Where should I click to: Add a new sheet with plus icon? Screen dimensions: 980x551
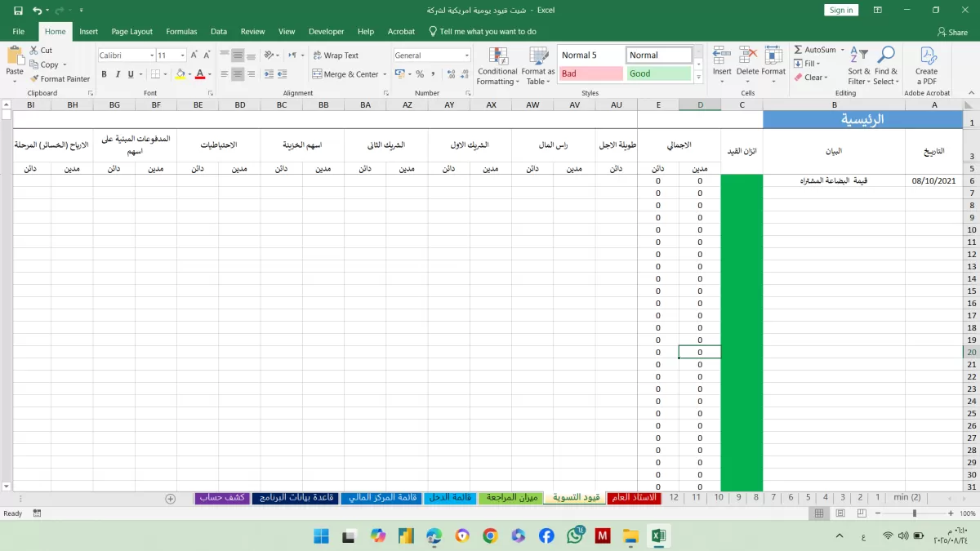[170, 498]
